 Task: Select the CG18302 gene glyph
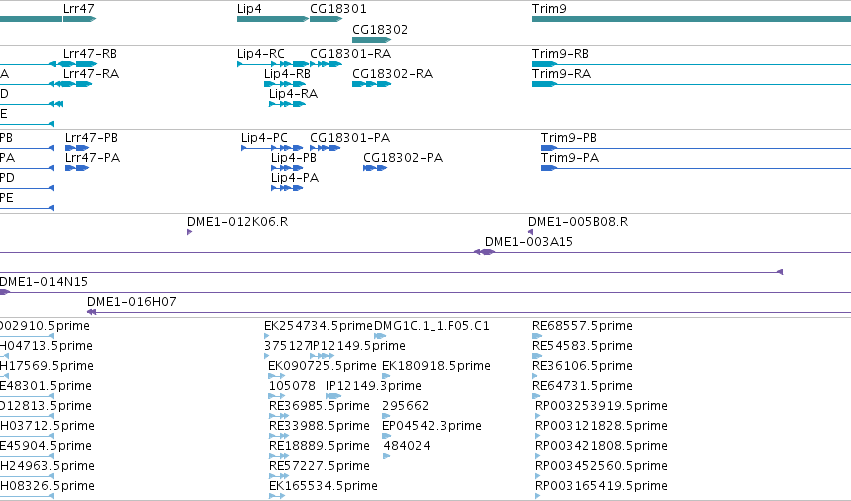click(372, 40)
